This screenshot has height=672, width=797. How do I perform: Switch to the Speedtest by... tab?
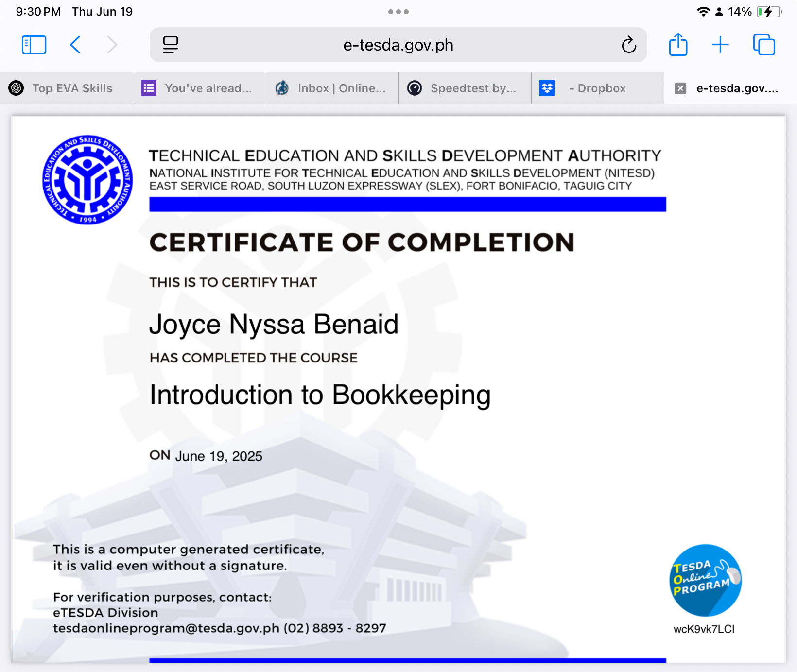pyautogui.click(x=465, y=88)
